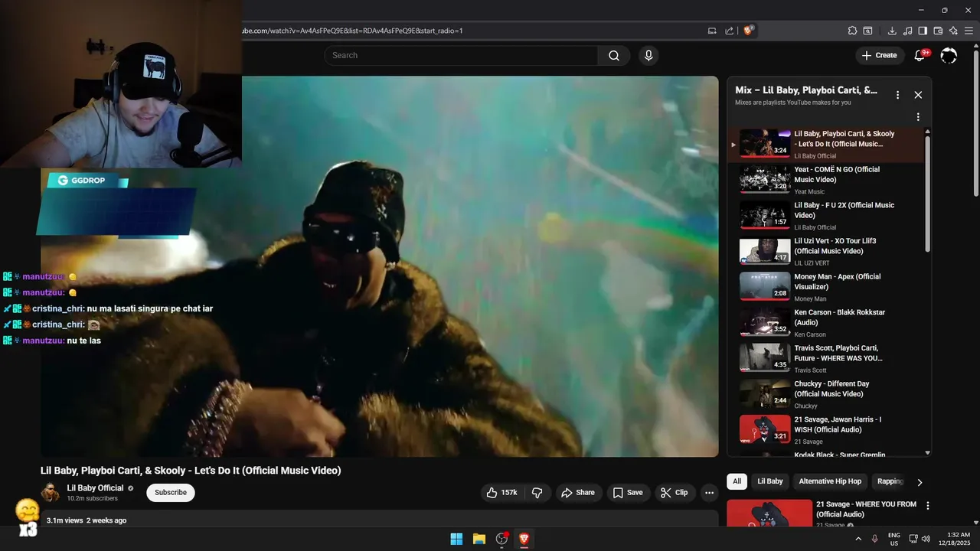980x551 pixels.
Task: Select current Let's Do It playlist entry
Action: click(x=827, y=144)
